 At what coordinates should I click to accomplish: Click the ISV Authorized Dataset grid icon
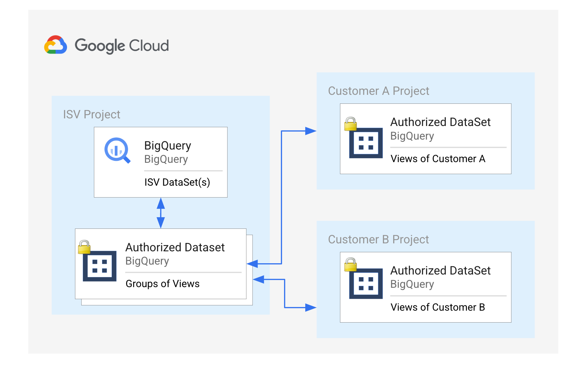click(100, 266)
